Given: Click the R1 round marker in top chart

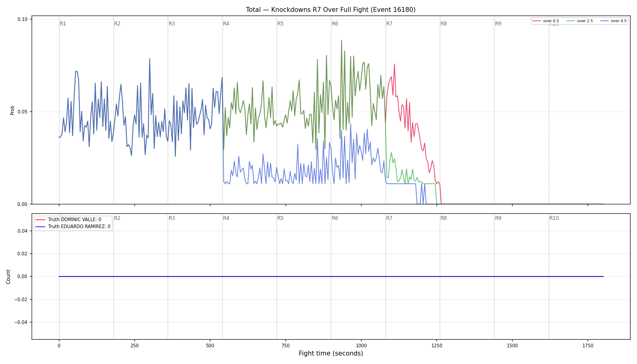Looking at the screenshot, I should (63, 24).
